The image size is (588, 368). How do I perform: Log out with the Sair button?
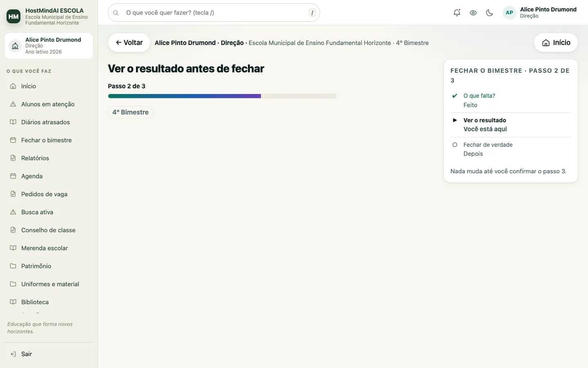(x=49, y=354)
